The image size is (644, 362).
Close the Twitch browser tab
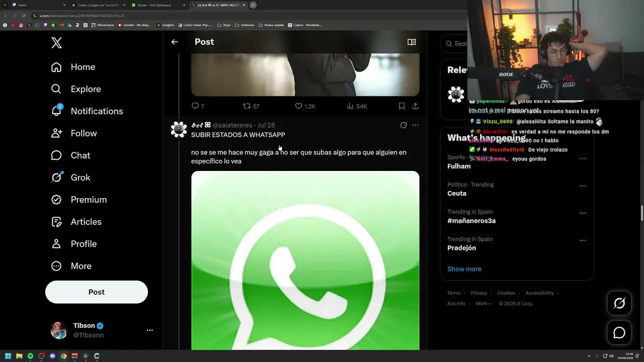click(64, 5)
